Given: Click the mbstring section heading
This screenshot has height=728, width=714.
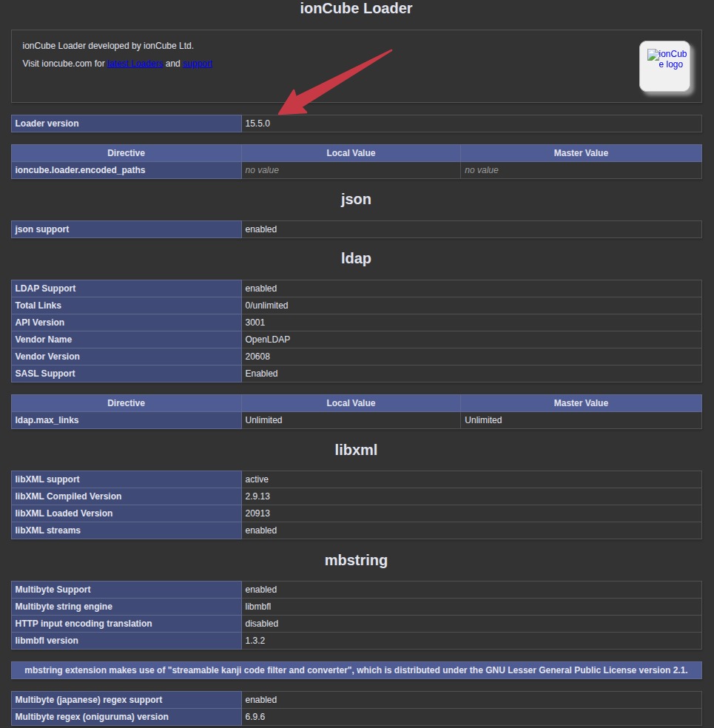Looking at the screenshot, I should coord(356,560).
